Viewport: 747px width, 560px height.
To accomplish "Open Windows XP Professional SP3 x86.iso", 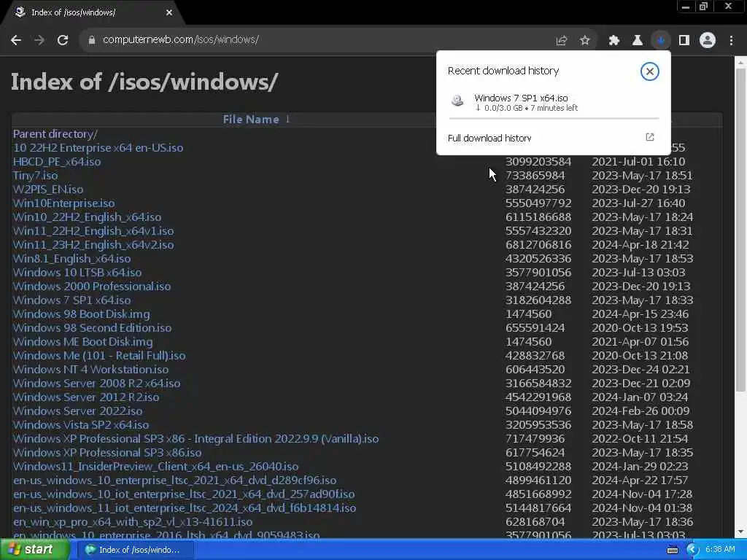I will click(x=107, y=452).
